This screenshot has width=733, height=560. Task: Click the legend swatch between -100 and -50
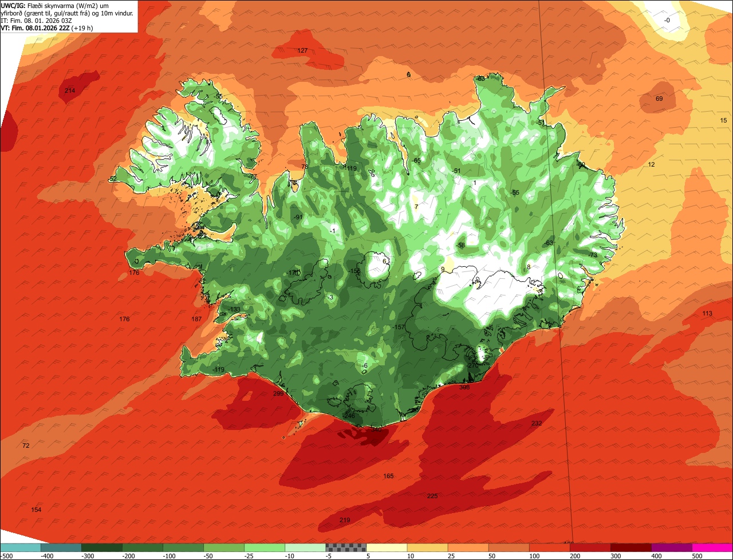183,547
